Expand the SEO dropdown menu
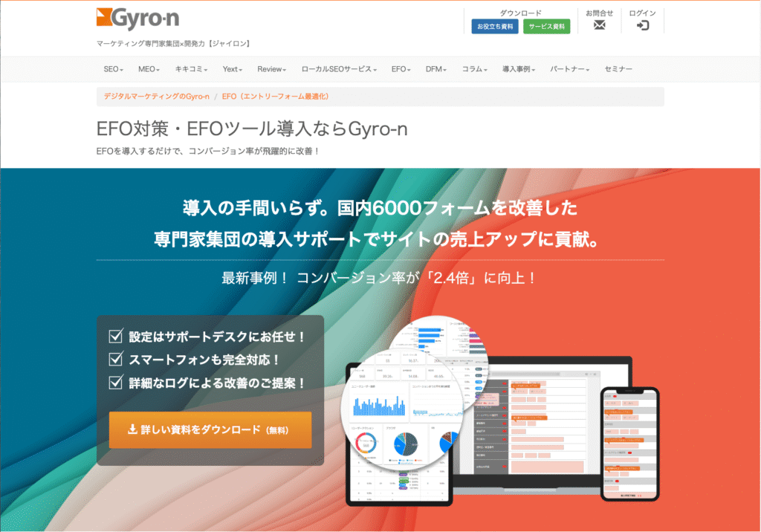Screen dimensions: 761x532 click(114, 69)
